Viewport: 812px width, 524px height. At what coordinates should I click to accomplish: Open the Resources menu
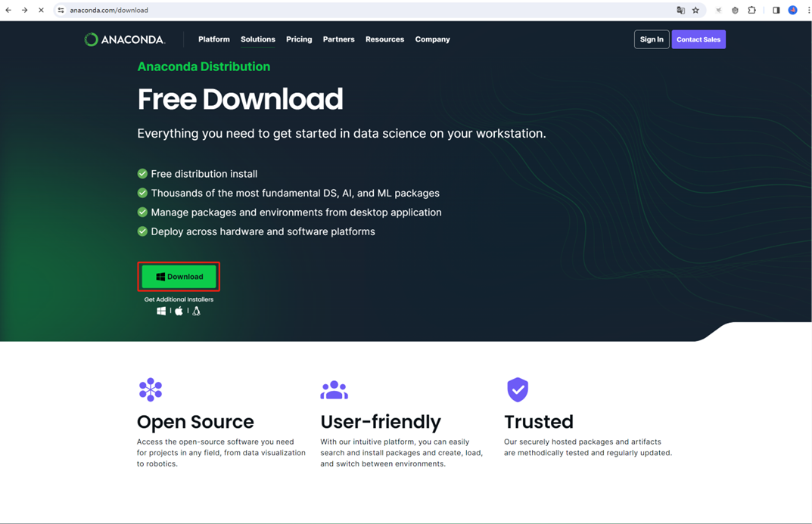pos(384,39)
